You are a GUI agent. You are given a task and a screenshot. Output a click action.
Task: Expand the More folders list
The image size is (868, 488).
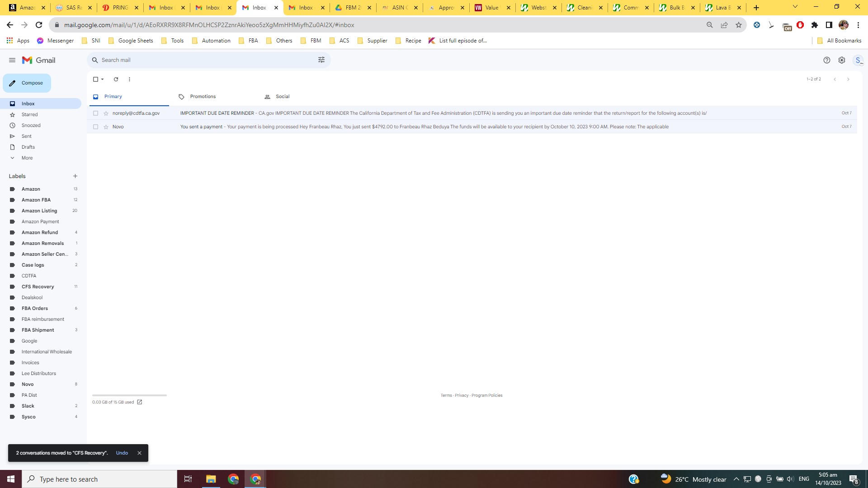click(27, 158)
